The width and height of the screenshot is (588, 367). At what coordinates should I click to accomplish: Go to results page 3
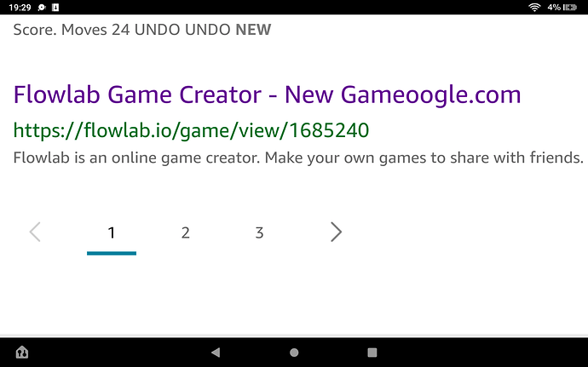click(259, 232)
